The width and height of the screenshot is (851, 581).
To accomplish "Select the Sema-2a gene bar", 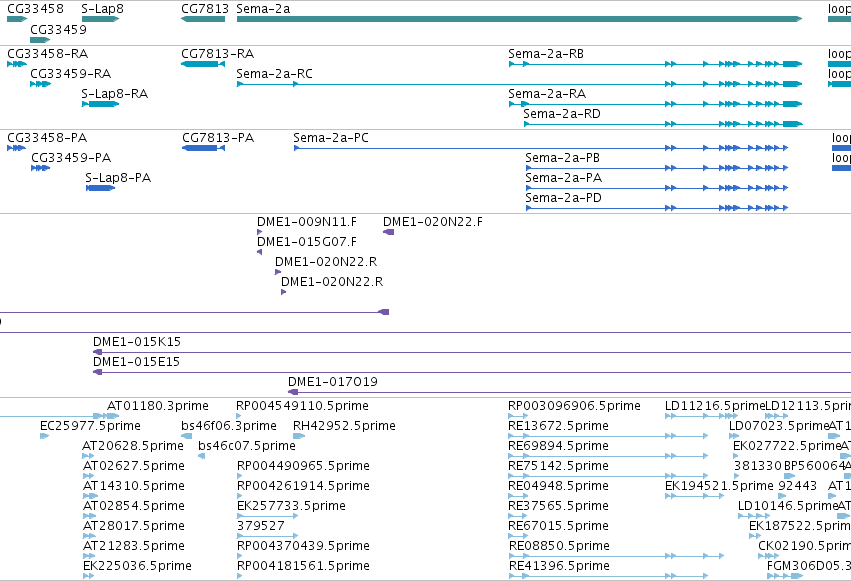I will pos(519,19).
